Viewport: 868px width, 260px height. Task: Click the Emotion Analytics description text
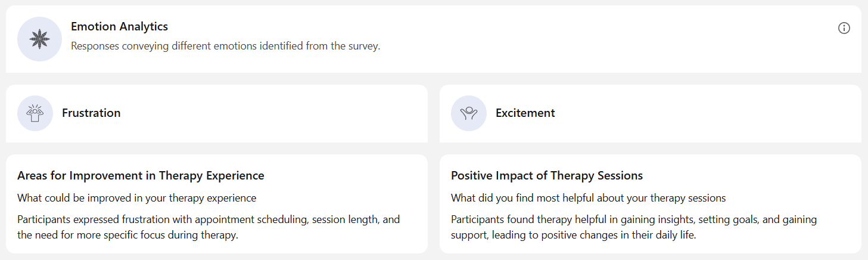tap(225, 46)
